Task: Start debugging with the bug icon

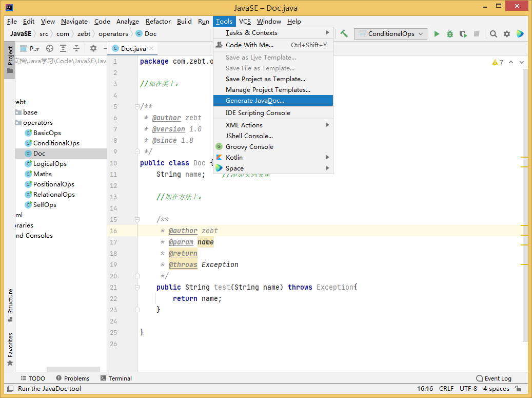Action: click(x=450, y=34)
